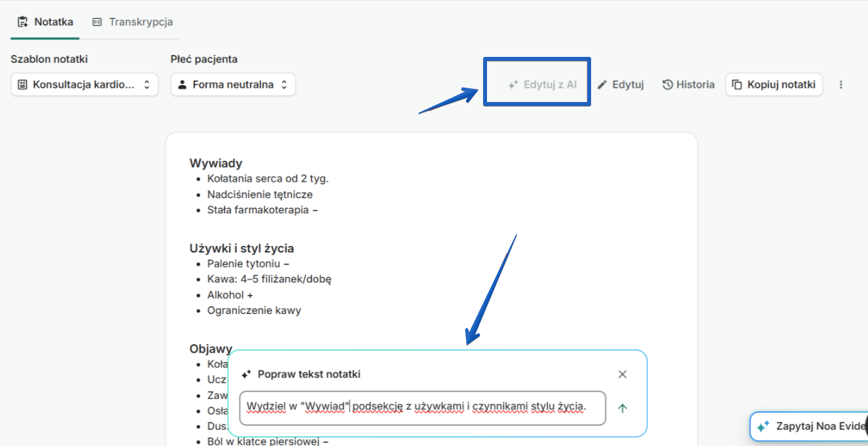Image resolution: width=868 pixels, height=446 pixels.
Task: Close the Popraw tekst notatki popup
Action: (623, 374)
